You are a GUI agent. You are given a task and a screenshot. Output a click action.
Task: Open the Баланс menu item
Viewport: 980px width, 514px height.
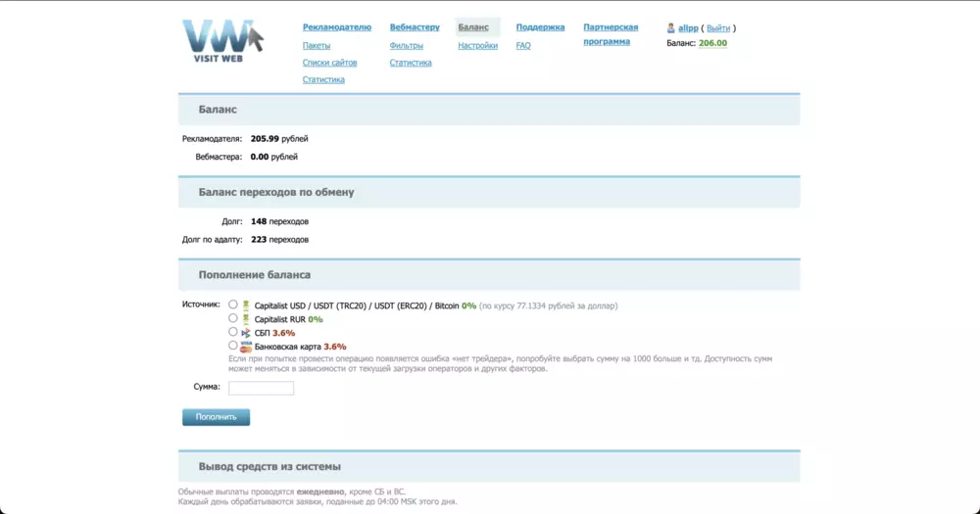(473, 26)
